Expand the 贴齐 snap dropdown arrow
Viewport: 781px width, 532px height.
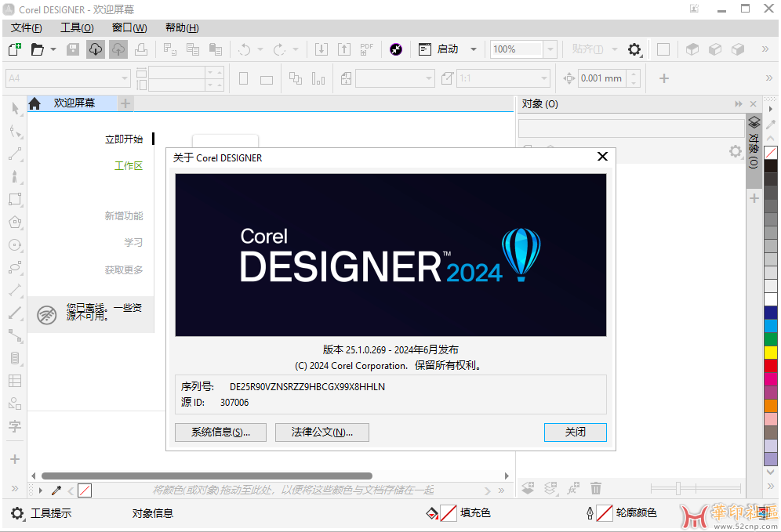pyautogui.click(x=615, y=49)
